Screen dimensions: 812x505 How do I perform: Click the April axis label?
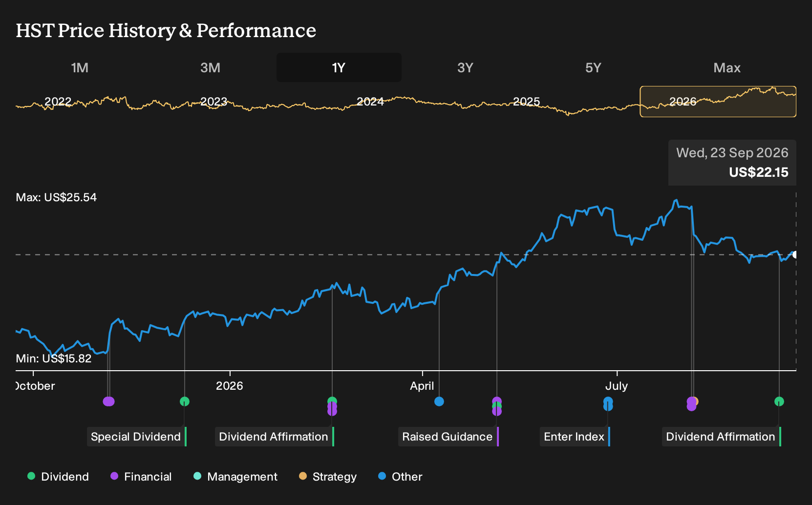click(422, 386)
